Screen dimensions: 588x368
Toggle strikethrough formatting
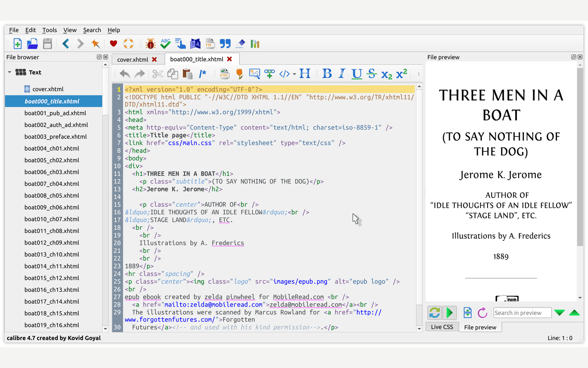click(372, 74)
